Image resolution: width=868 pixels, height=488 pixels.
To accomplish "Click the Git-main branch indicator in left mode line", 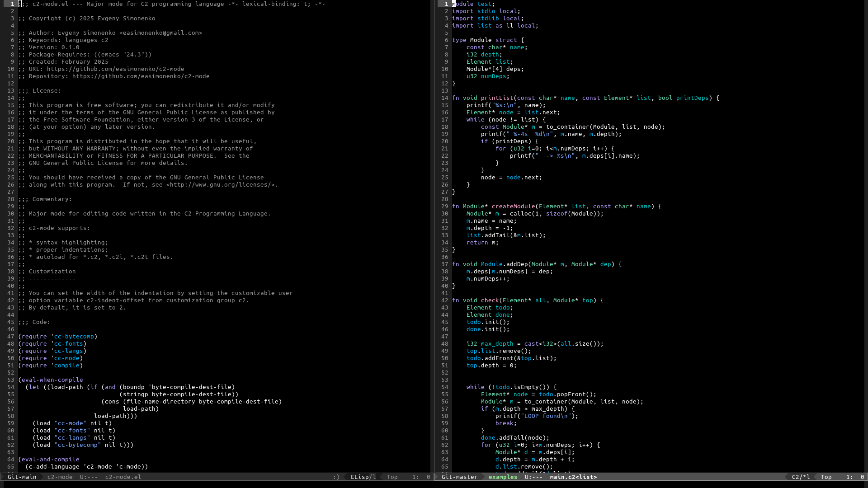I will point(22,477).
